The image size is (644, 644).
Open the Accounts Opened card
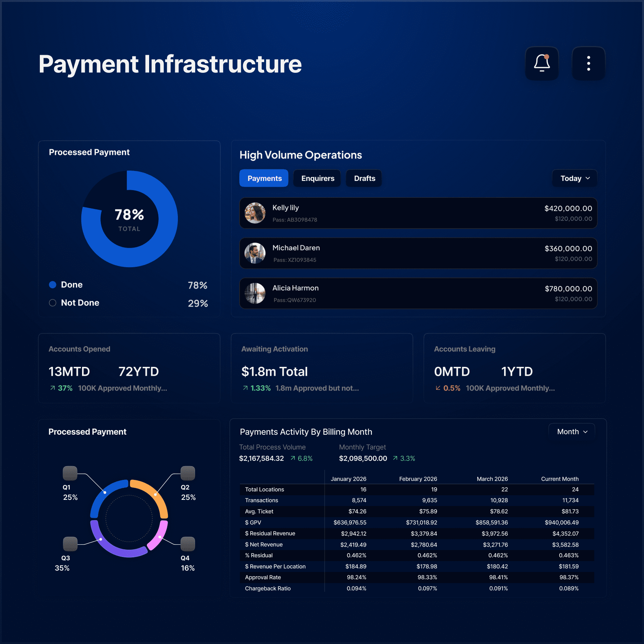coord(129,368)
